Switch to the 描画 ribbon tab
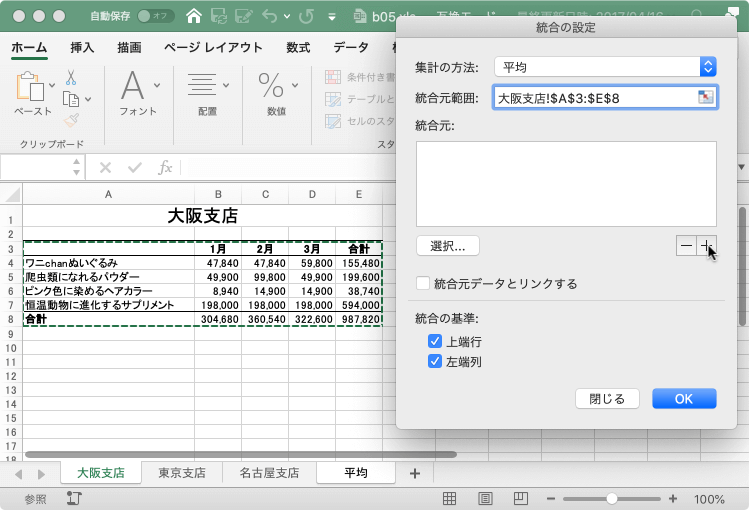 tap(129, 47)
